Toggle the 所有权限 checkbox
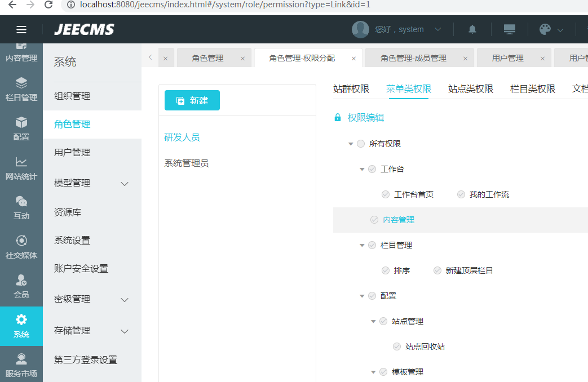This screenshot has width=588, height=382. pos(361,144)
